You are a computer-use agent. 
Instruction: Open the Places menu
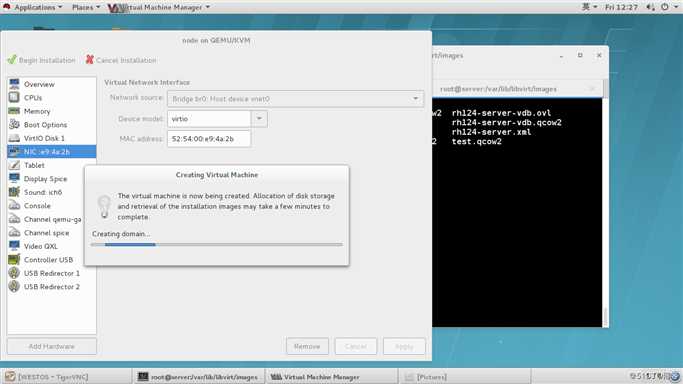[x=86, y=7]
